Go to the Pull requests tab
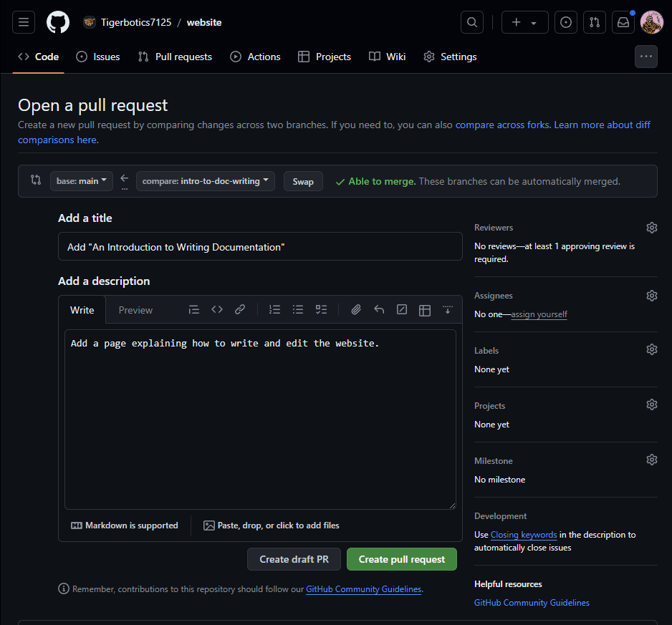 click(175, 57)
